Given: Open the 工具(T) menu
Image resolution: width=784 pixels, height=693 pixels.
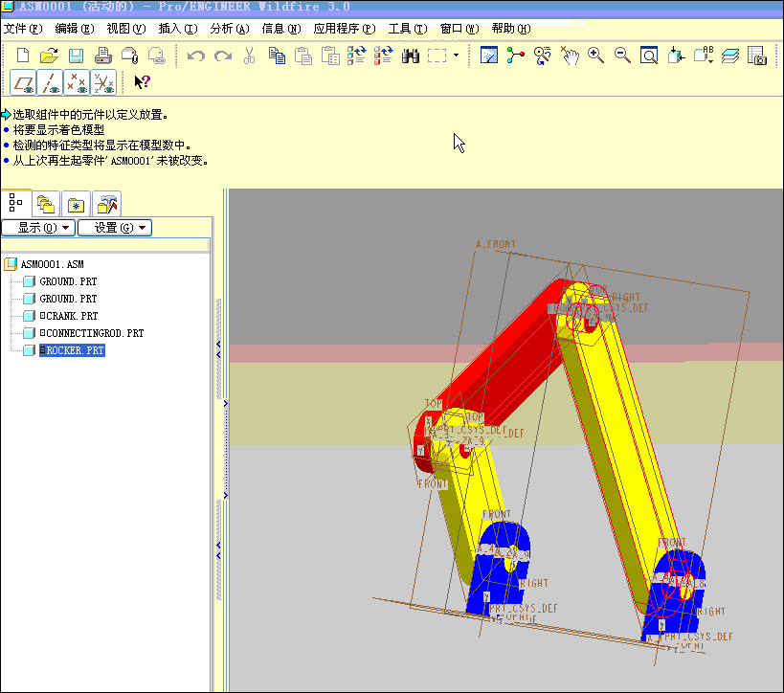Looking at the screenshot, I should coord(408,29).
